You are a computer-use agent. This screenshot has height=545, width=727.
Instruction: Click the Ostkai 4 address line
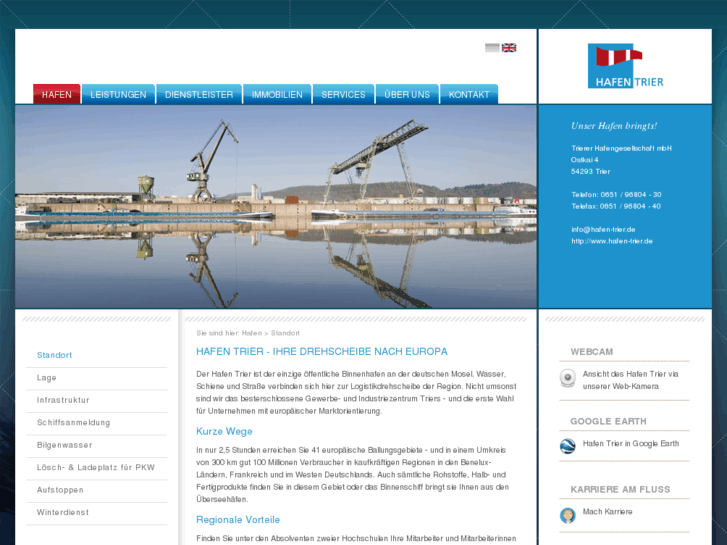(585, 160)
